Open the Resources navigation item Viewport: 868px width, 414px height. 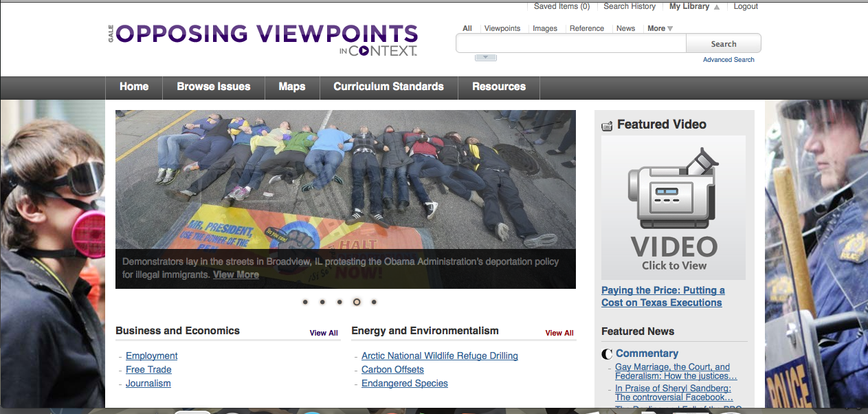499,87
